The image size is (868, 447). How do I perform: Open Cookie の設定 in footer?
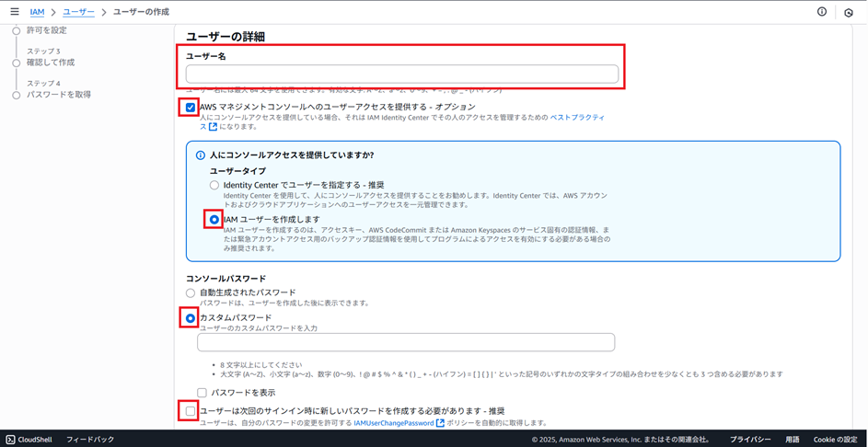(x=835, y=440)
